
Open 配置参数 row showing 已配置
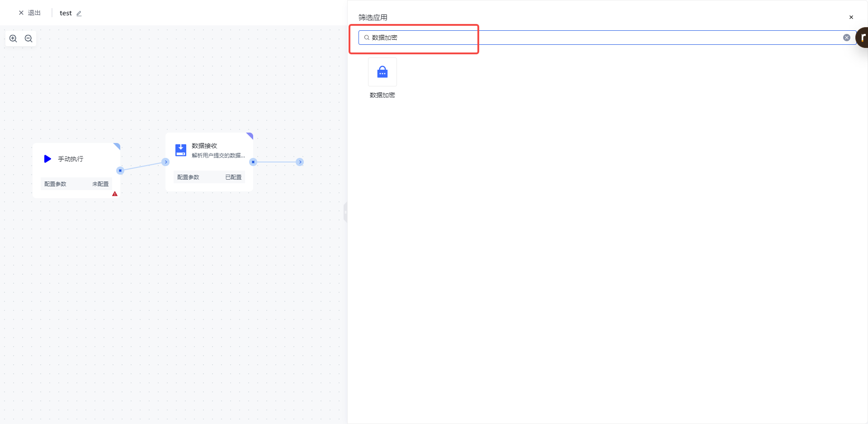point(209,177)
